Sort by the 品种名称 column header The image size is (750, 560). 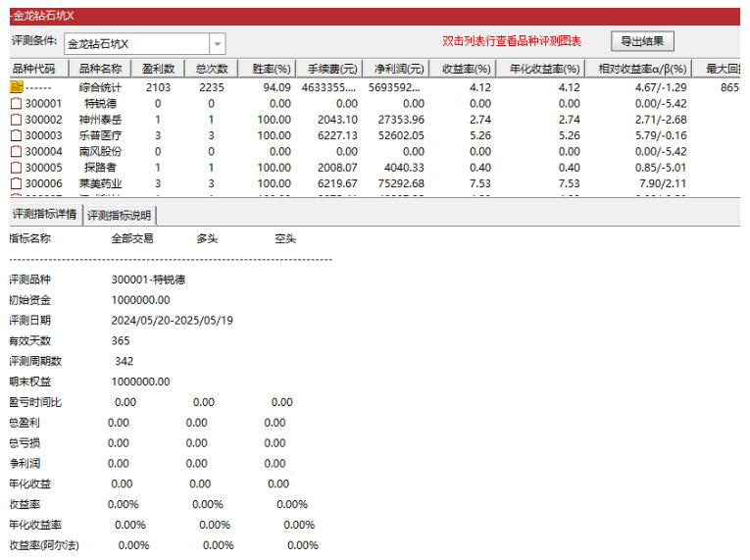coord(100,69)
